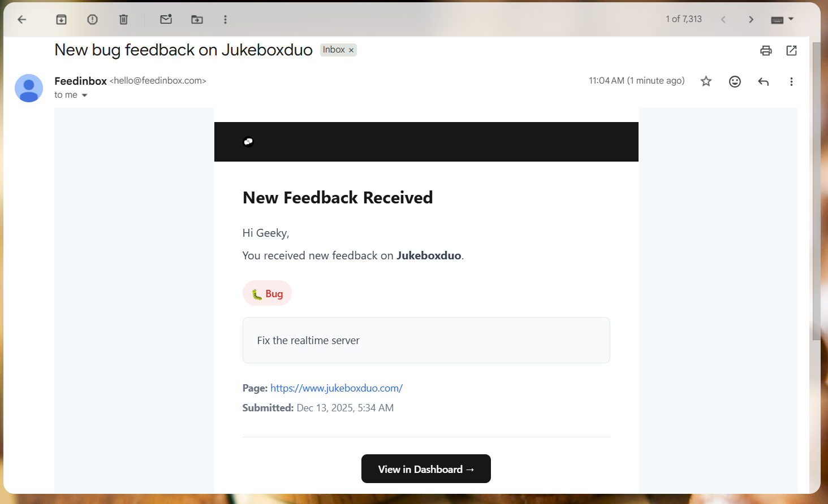The height and width of the screenshot is (504, 828).
Task: Delete the current message
Action: [123, 19]
